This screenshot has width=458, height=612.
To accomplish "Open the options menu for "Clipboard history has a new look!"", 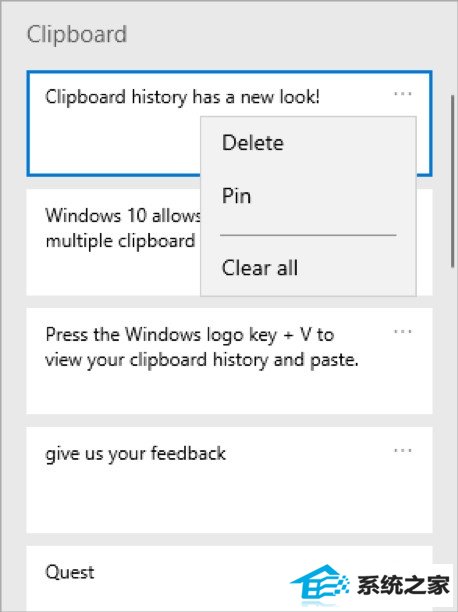I will pos(403,94).
